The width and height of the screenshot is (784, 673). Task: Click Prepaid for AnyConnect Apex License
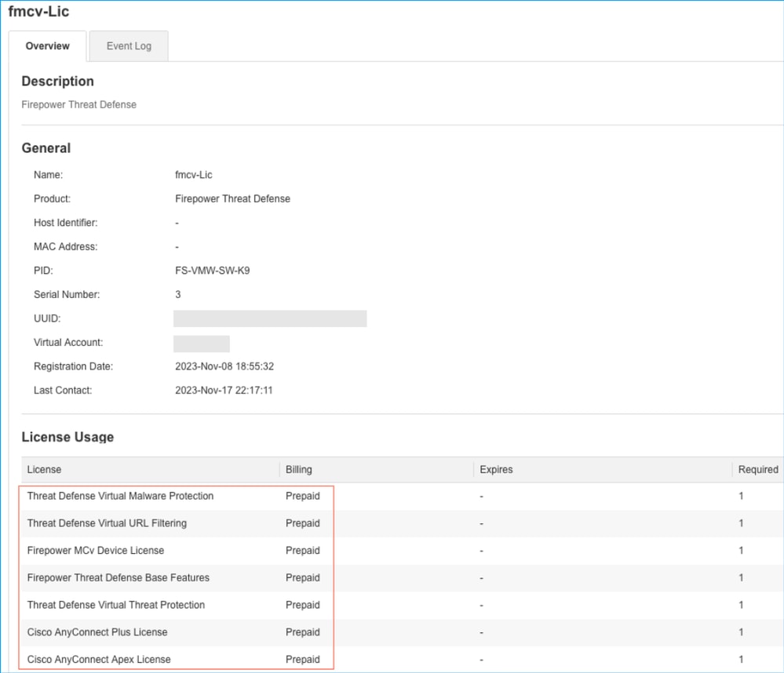click(302, 660)
